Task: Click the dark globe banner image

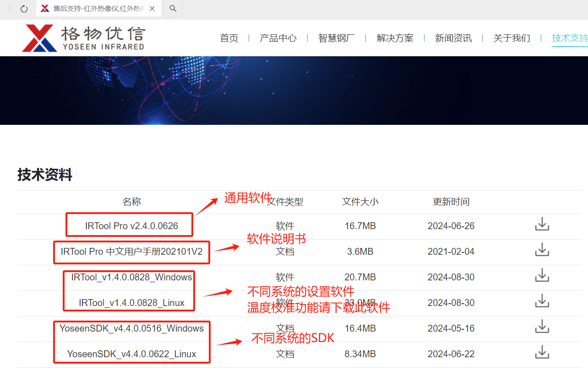Action: point(294,90)
